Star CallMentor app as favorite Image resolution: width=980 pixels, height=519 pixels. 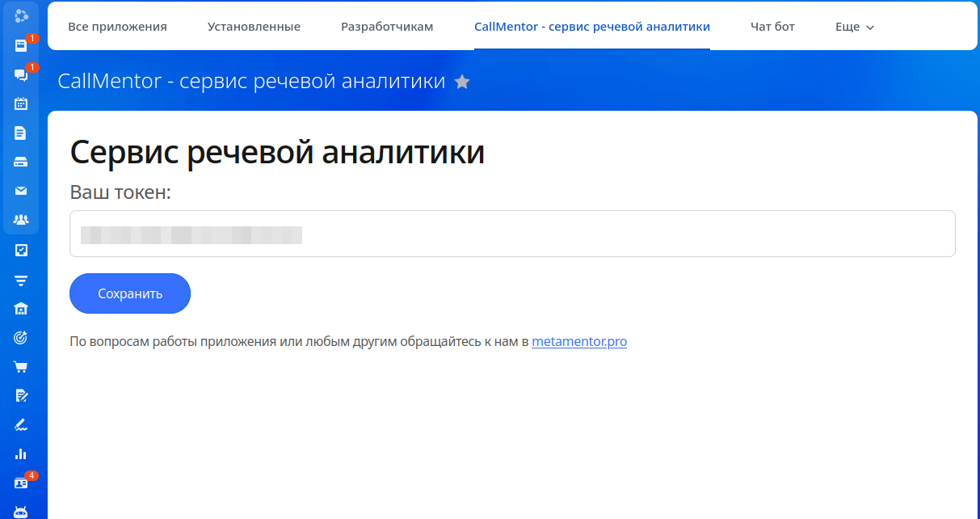[x=462, y=82]
